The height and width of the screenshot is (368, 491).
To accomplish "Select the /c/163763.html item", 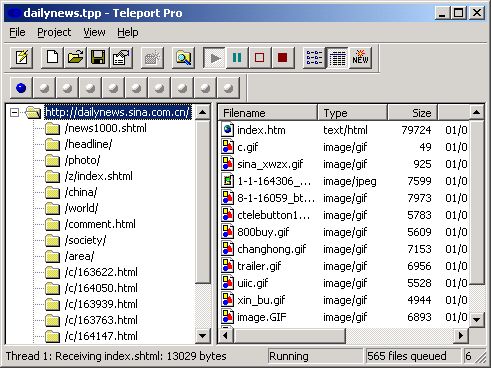I will [x=101, y=320].
